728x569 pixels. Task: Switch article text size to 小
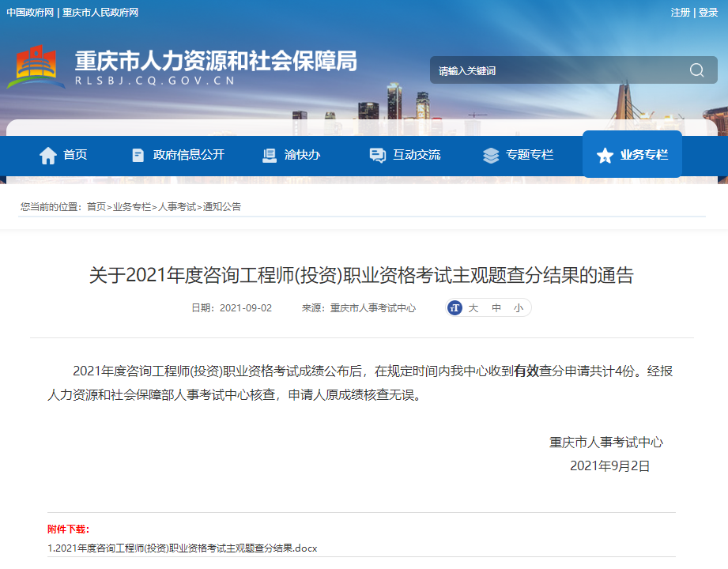point(518,307)
